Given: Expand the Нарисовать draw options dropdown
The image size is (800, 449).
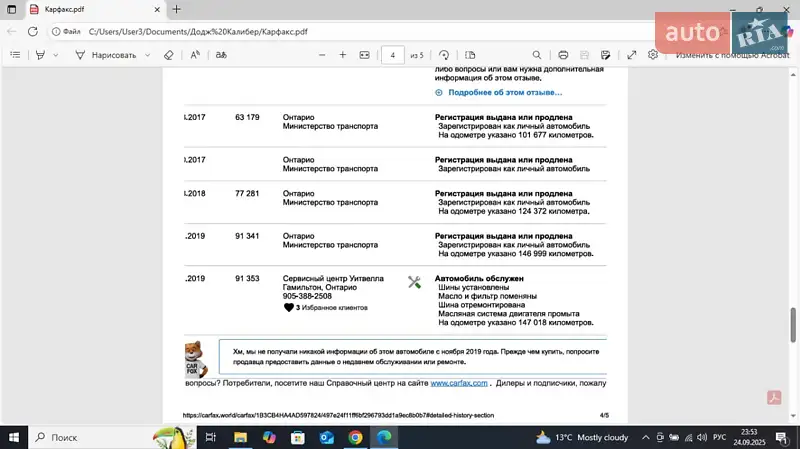Looking at the screenshot, I should pos(148,55).
